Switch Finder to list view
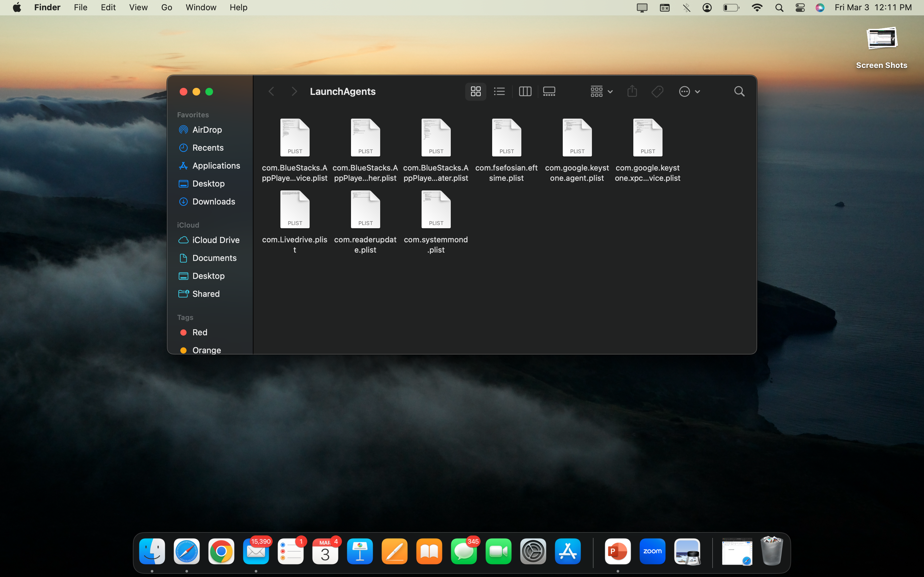The height and width of the screenshot is (577, 924). (499, 92)
